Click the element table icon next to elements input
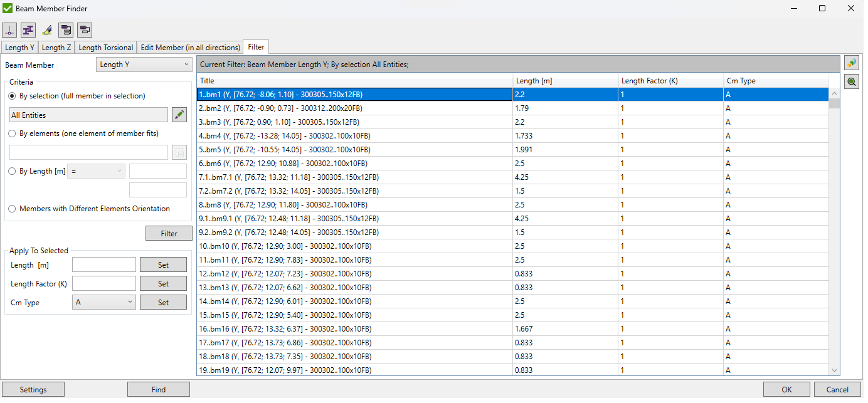The height and width of the screenshot is (403, 868). point(179,152)
